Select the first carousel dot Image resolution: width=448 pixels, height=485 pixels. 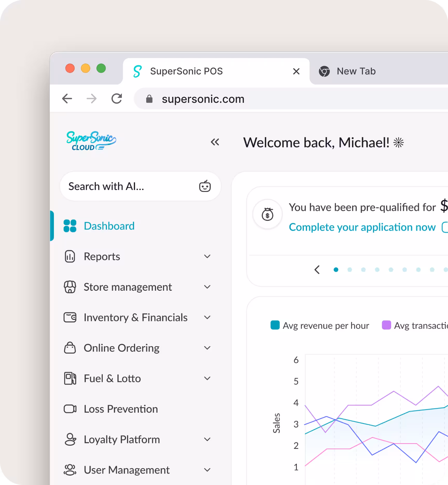pyautogui.click(x=336, y=270)
